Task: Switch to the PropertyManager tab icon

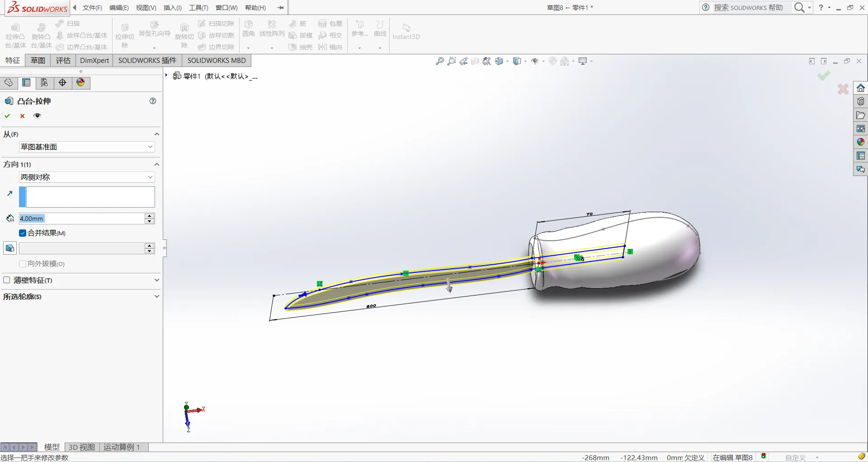Action: pos(26,83)
